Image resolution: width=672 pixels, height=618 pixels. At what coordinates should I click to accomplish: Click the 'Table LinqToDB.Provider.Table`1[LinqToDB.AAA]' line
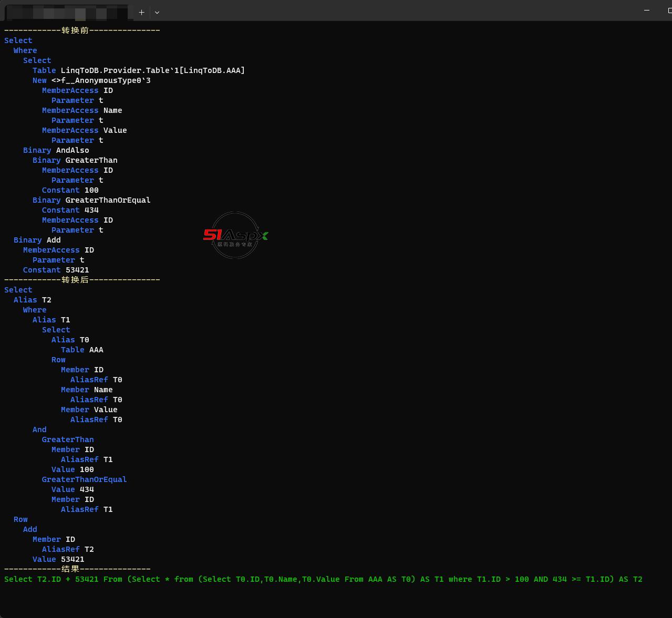[139, 70]
